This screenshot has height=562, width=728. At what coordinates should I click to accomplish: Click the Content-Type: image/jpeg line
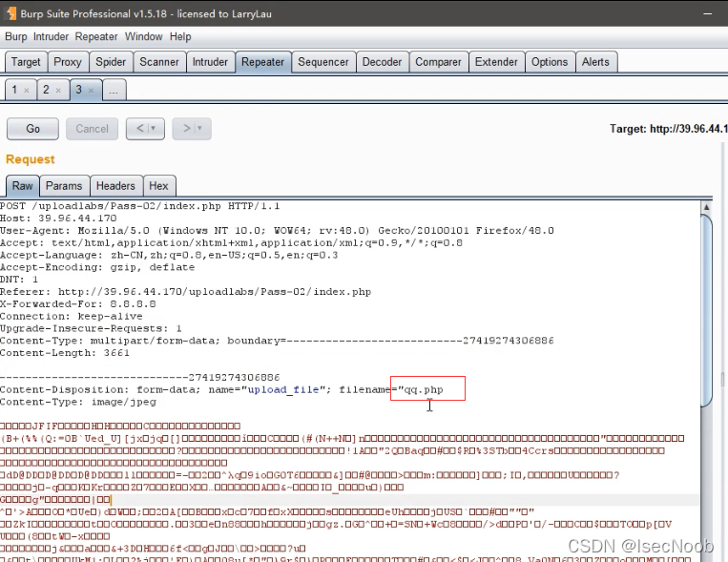(78, 402)
